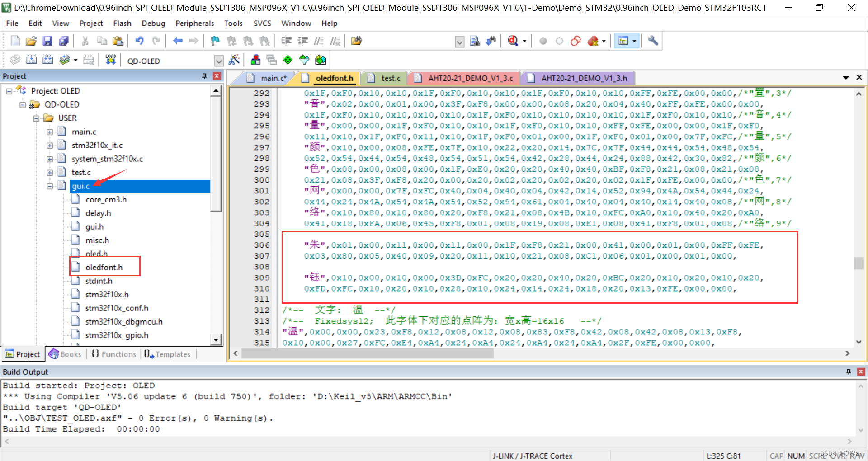This screenshot has width=868, height=461.
Task: Click the Open file folder icon
Action: (x=31, y=41)
